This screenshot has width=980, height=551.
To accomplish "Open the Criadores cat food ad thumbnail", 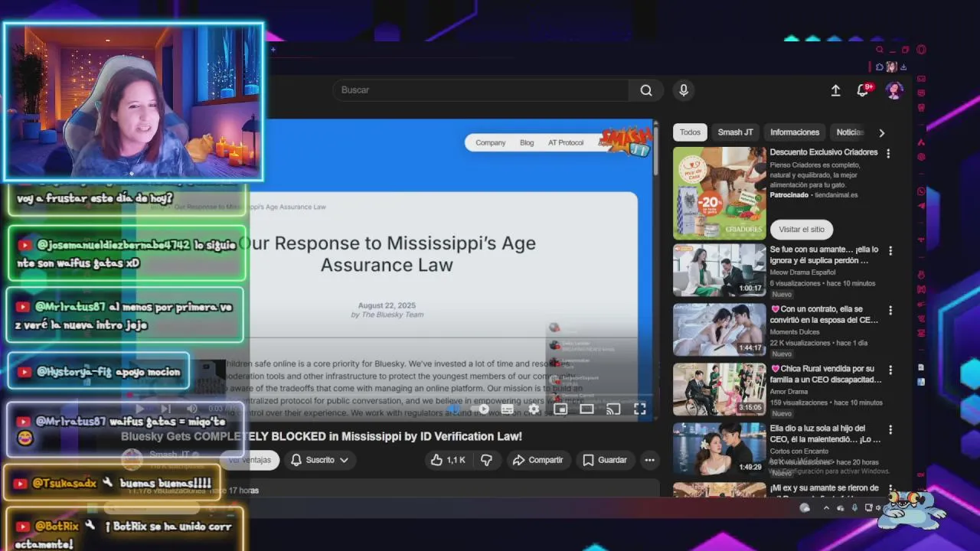I will click(719, 193).
